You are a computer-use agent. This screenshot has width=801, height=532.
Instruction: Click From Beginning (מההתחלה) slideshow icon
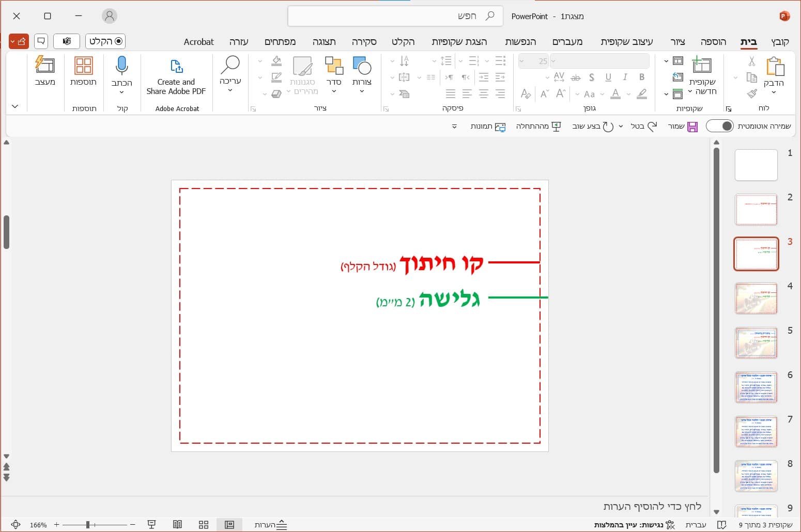pyautogui.click(x=556, y=127)
